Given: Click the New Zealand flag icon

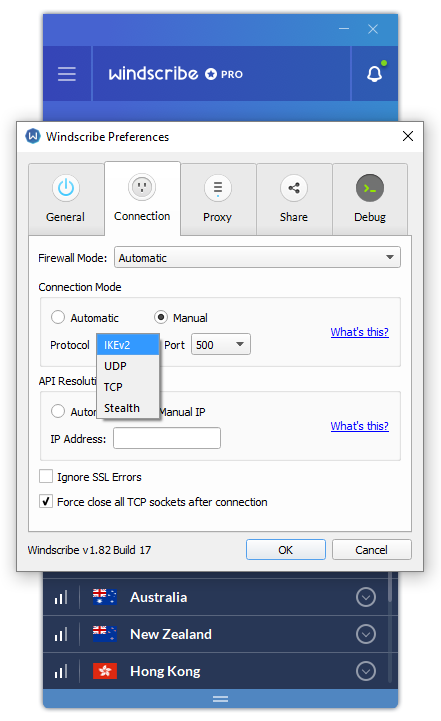Looking at the screenshot, I should [105, 634].
